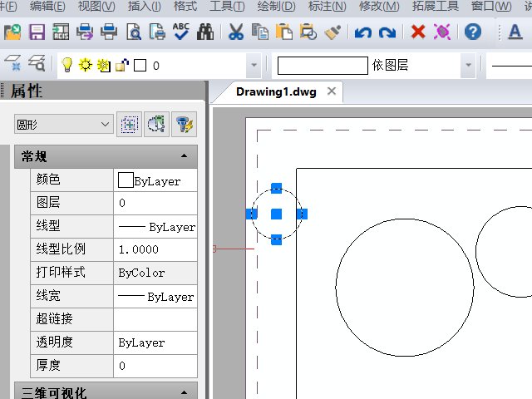Click the Copy icon
Screen dimensions: 532x399
pos(260,32)
